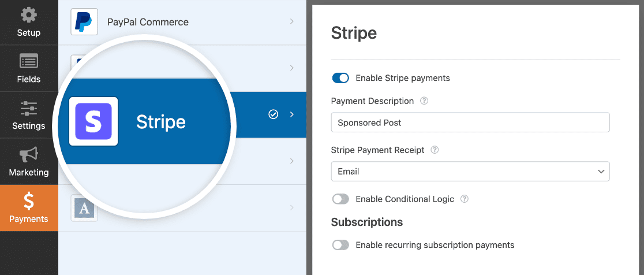Show help for Enable Conditional Logic
Screen dimensions: 644x275
click(x=464, y=199)
